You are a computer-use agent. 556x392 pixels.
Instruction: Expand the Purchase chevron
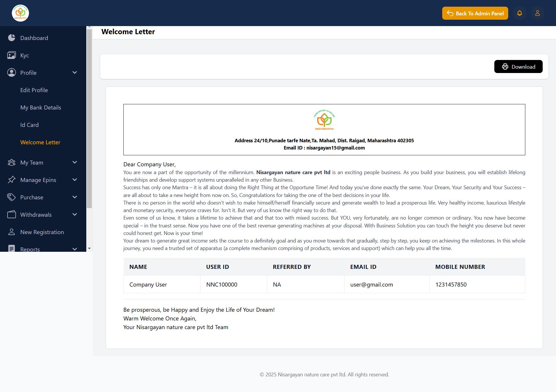(x=75, y=197)
